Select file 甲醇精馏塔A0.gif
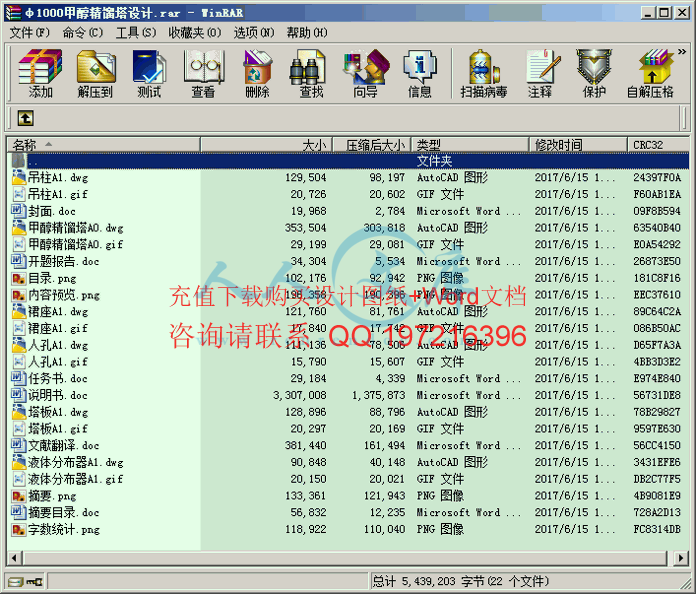This screenshot has height=594, width=696. click(x=75, y=244)
